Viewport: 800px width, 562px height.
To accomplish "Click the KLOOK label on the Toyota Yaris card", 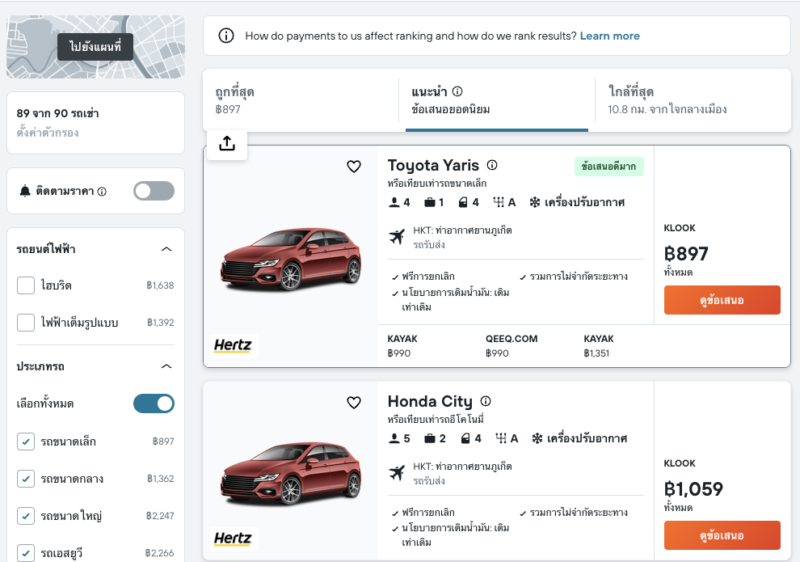I will 679,228.
